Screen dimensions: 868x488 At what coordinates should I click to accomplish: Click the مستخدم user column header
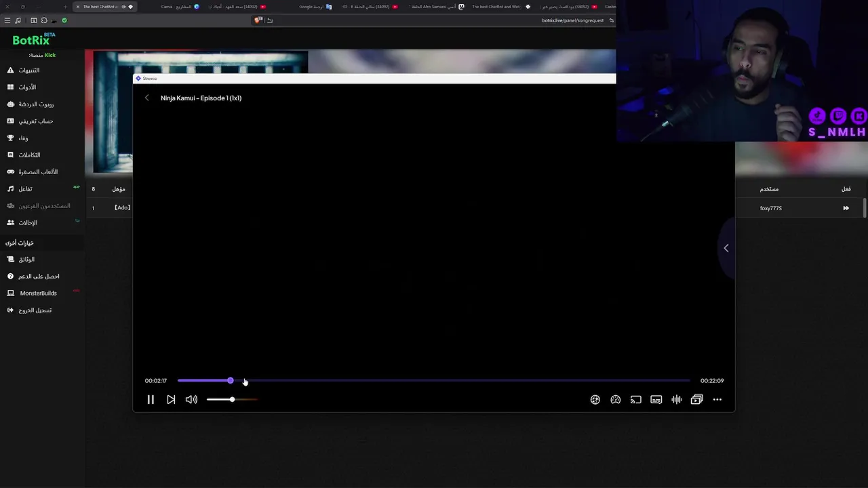pos(769,189)
